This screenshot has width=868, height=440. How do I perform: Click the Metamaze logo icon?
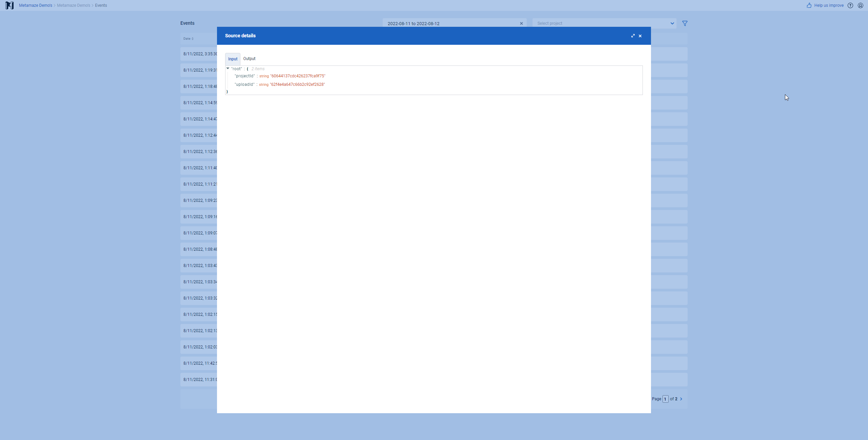9,5
